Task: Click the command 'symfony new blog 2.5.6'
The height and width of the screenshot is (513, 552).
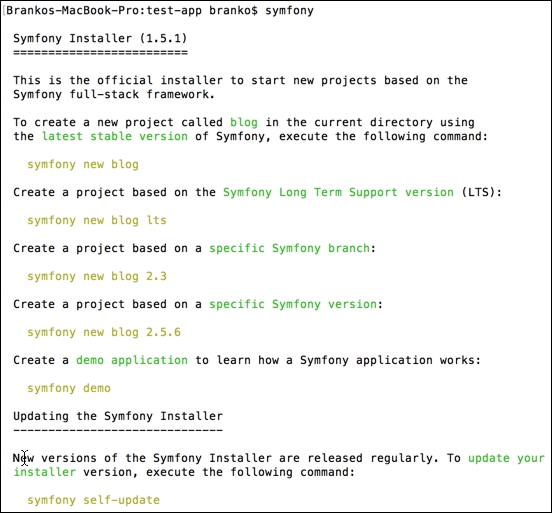Action: 104,332
